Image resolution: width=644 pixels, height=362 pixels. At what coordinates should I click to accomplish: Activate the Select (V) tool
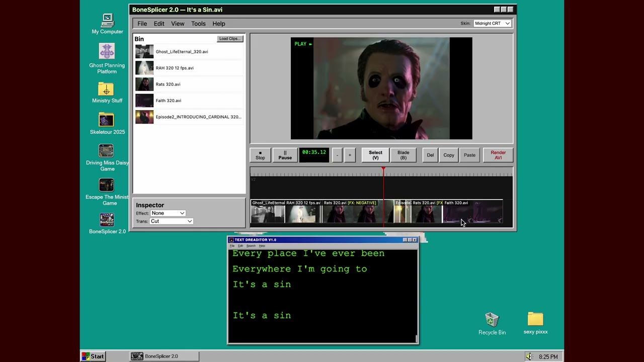pos(375,155)
